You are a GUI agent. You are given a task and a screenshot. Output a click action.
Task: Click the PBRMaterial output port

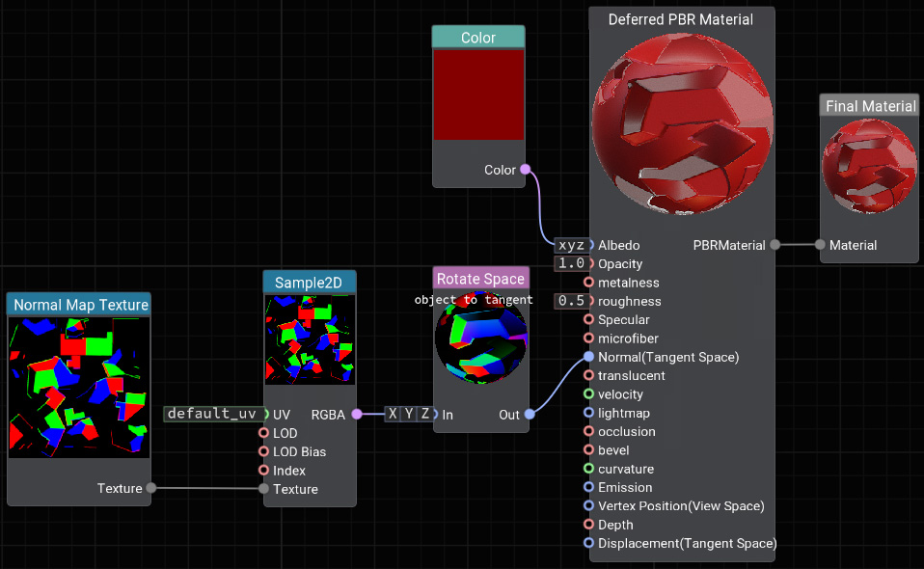pos(775,245)
